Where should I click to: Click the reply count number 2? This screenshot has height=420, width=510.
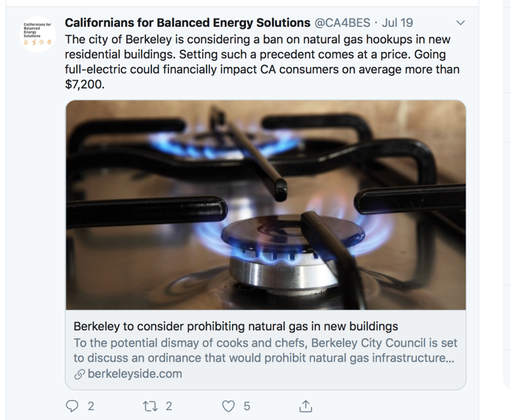91,406
